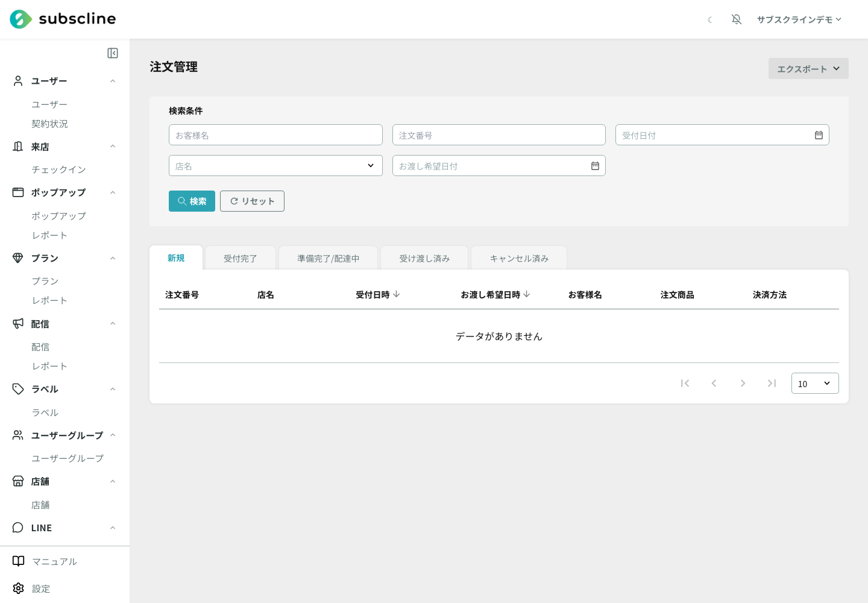This screenshot has height=603, width=868.
Task: Open the マニュアル book icon
Action: (19, 561)
